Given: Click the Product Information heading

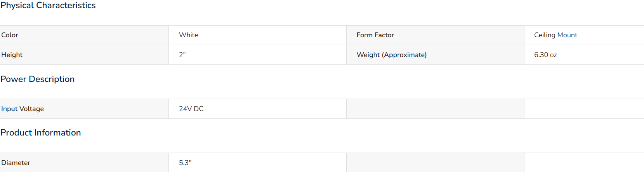Looking at the screenshot, I should 41,132.
